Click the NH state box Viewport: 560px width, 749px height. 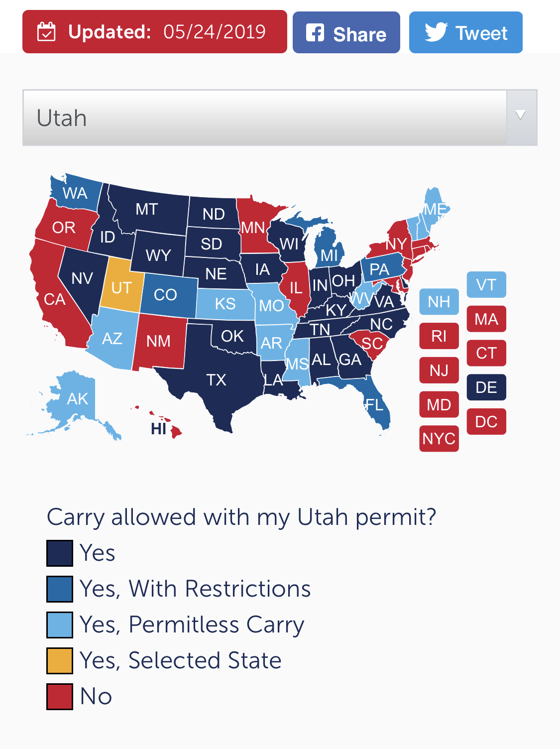(x=439, y=302)
